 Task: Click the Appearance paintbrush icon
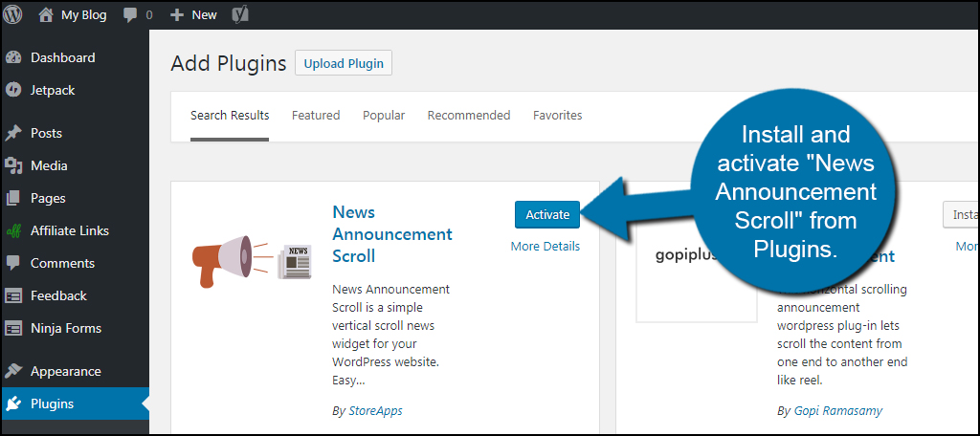click(13, 372)
